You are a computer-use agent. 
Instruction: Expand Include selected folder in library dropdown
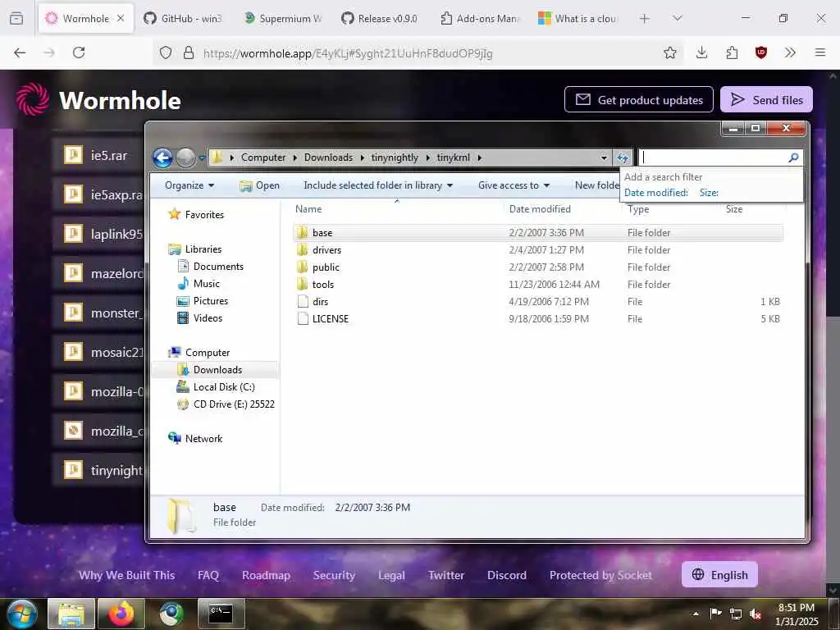click(x=378, y=185)
